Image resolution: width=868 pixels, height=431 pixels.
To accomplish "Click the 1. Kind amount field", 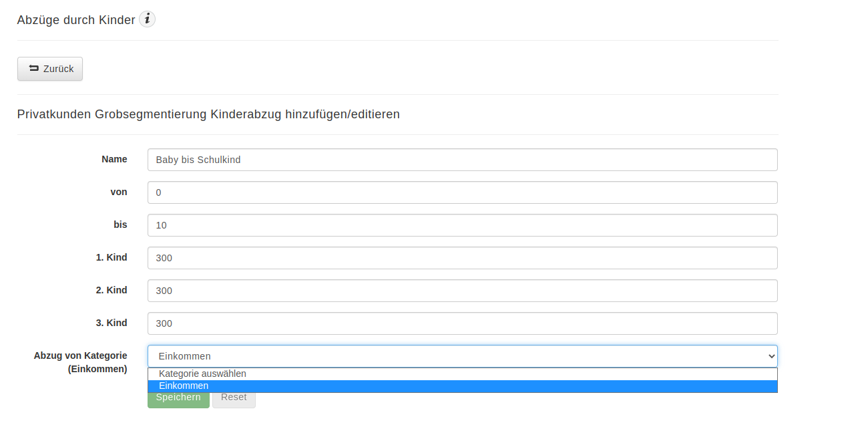I will [462, 258].
